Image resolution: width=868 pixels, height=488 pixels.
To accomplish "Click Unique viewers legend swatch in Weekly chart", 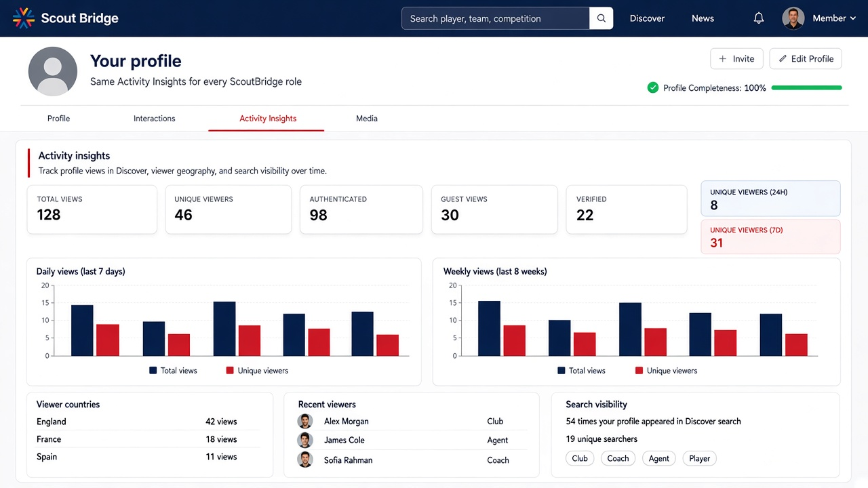I will (639, 371).
